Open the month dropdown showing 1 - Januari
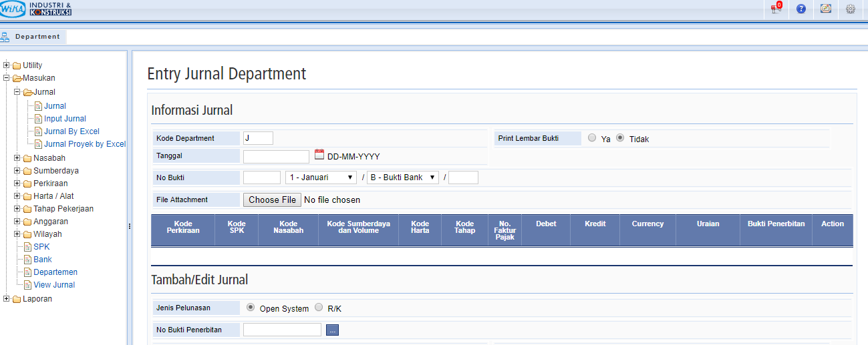The height and width of the screenshot is (345, 868). coord(321,178)
